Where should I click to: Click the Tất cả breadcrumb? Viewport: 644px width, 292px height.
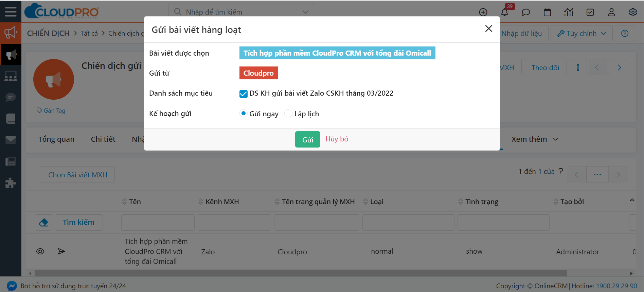click(x=89, y=33)
